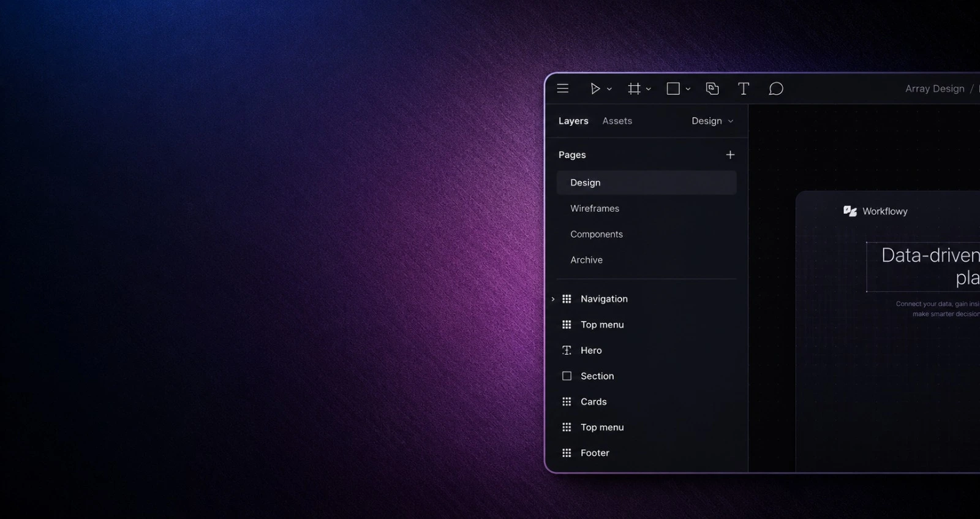Select the Text tool
This screenshot has width=980, height=519.
click(x=744, y=89)
